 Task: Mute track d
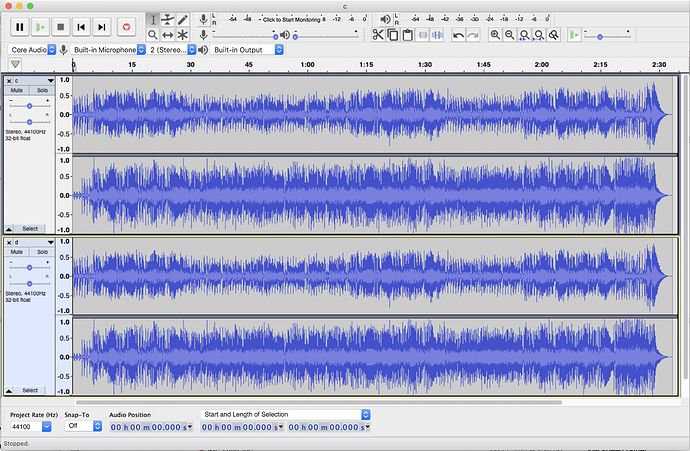tap(17, 252)
